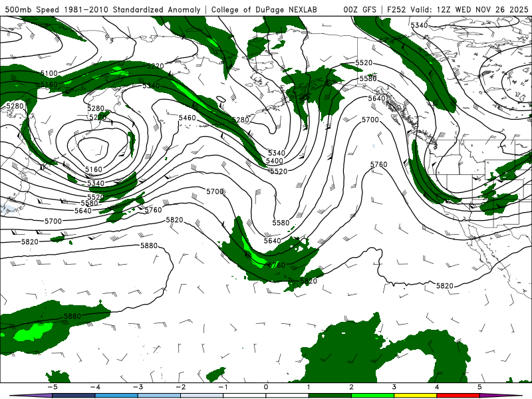Click the '5340' label near the top-right corner

pyautogui.click(x=420, y=25)
